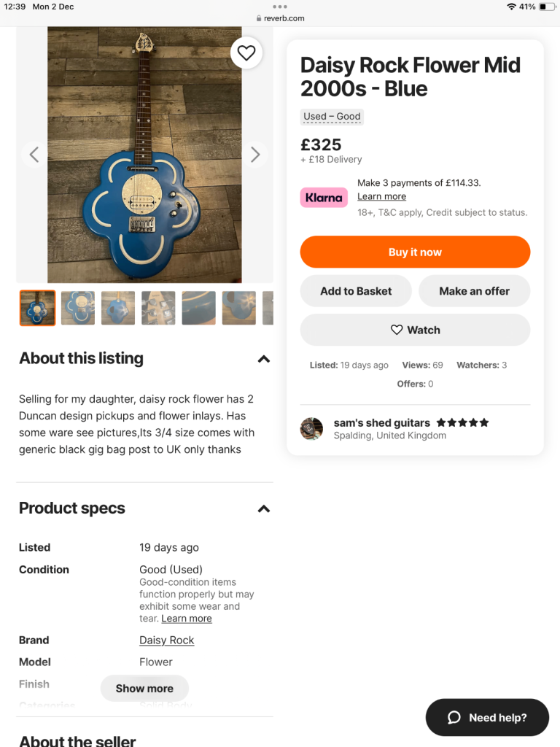The width and height of the screenshot is (560, 747).
Task: Tap the reverb.com address bar
Action: [280, 18]
